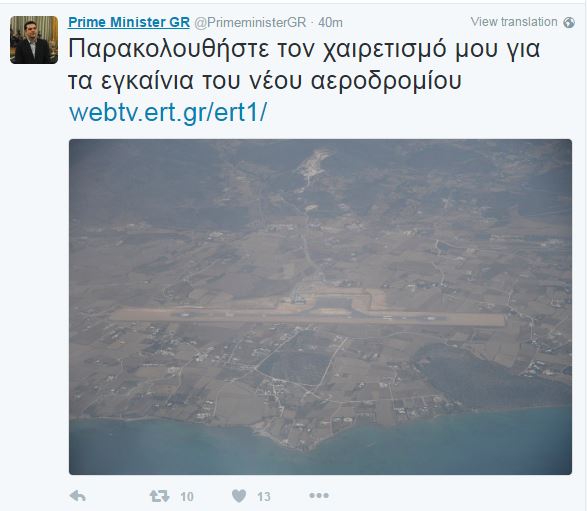Click the runway in the aerial photo
This screenshot has width=587, height=511.
307,317
